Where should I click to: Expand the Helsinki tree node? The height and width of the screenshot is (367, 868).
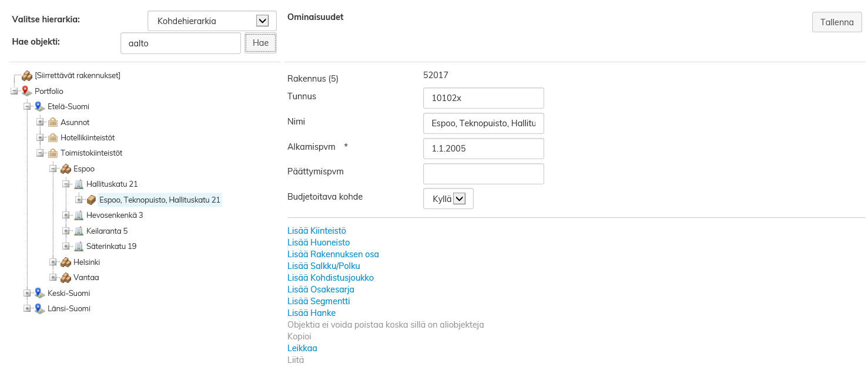[53, 262]
